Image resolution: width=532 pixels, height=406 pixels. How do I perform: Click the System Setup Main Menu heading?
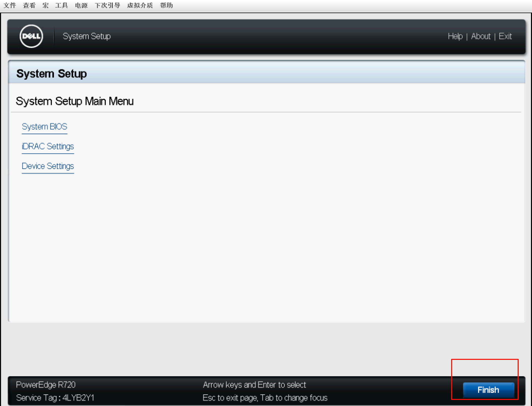(x=75, y=101)
